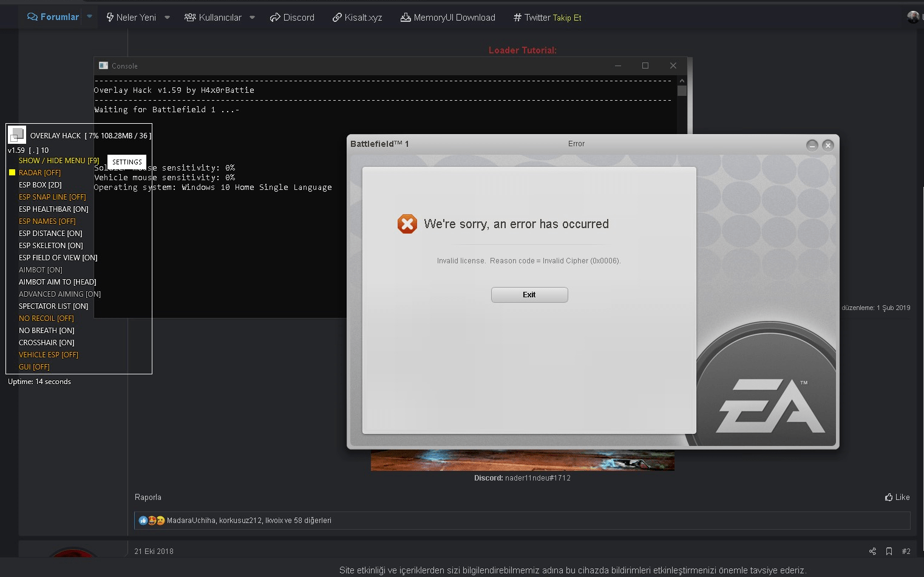This screenshot has width=924, height=577.
Task: Click the yellow RADAR selection marker
Action: [x=12, y=173]
